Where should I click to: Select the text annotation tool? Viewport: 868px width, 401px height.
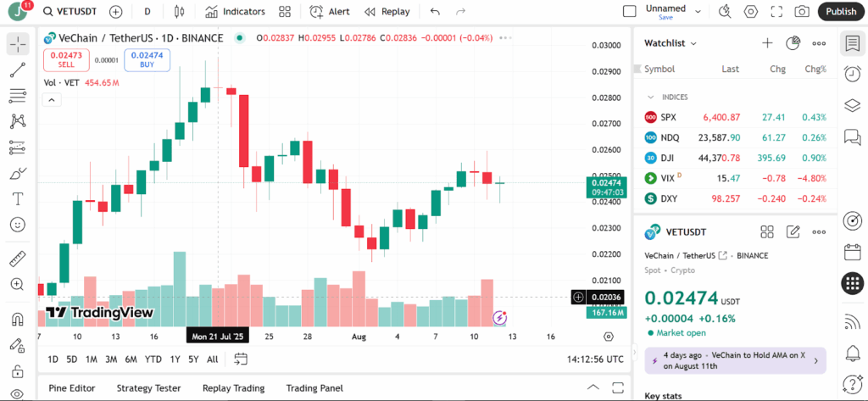[18, 198]
